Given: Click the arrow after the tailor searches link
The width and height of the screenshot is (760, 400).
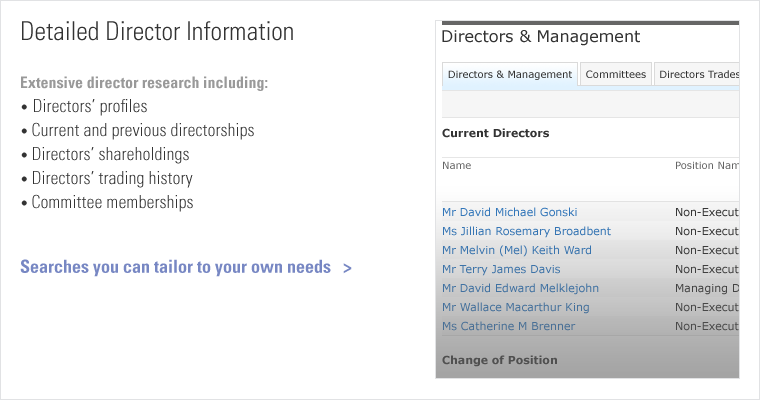Looking at the screenshot, I should point(347,268).
